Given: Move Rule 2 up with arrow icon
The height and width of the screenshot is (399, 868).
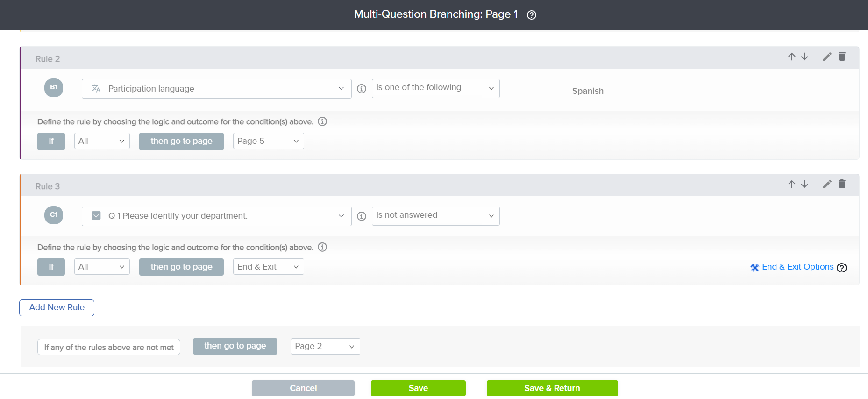Looking at the screenshot, I should [791, 57].
